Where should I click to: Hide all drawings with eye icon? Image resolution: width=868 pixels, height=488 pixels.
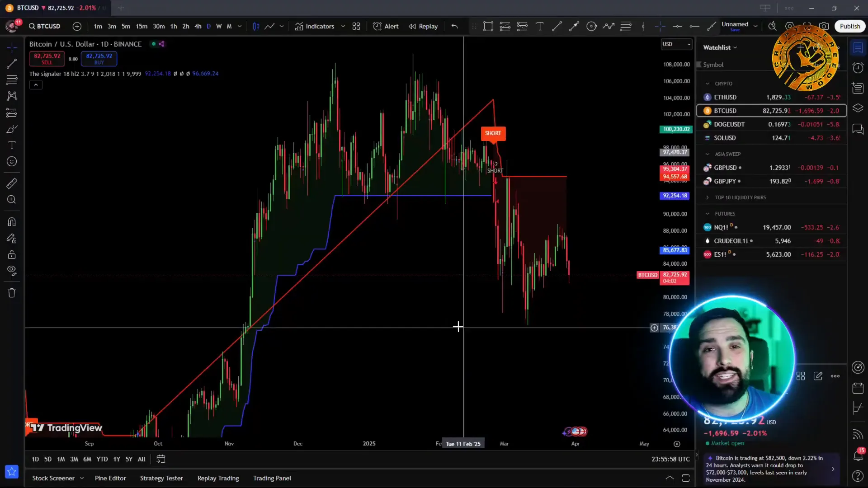click(12, 271)
